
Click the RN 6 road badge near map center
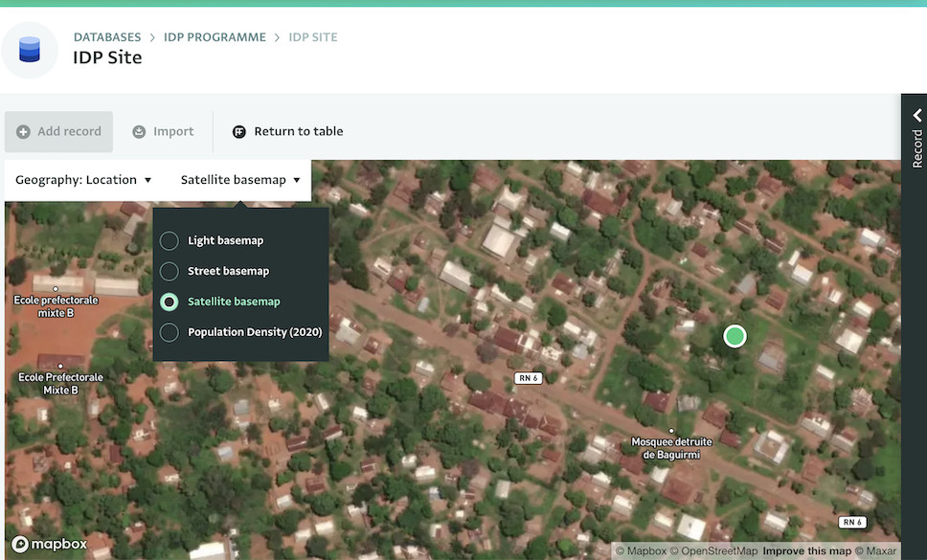[528, 378]
